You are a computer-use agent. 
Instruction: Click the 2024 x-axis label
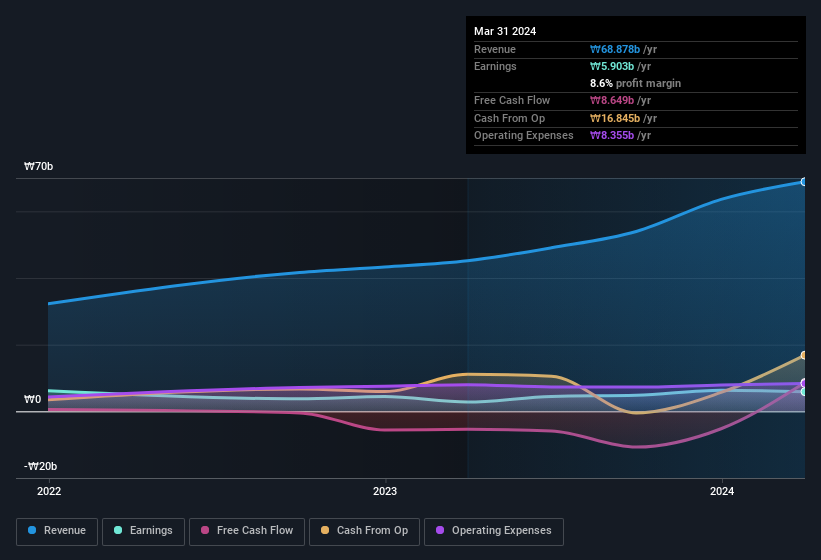tap(722, 491)
